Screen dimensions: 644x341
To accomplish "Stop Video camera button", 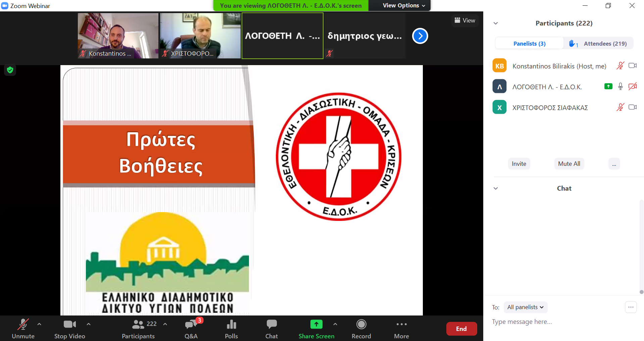I will [x=70, y=329].
